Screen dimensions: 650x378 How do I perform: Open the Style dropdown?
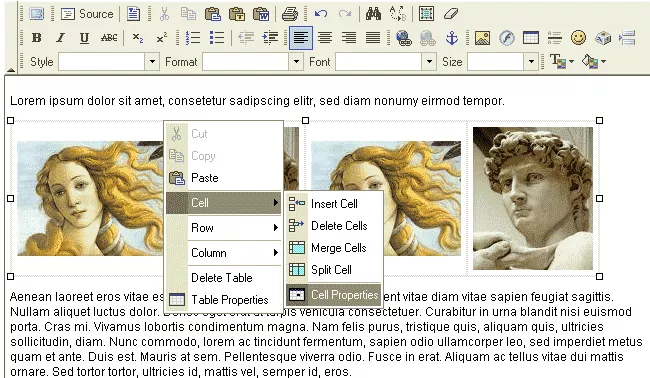109,62
